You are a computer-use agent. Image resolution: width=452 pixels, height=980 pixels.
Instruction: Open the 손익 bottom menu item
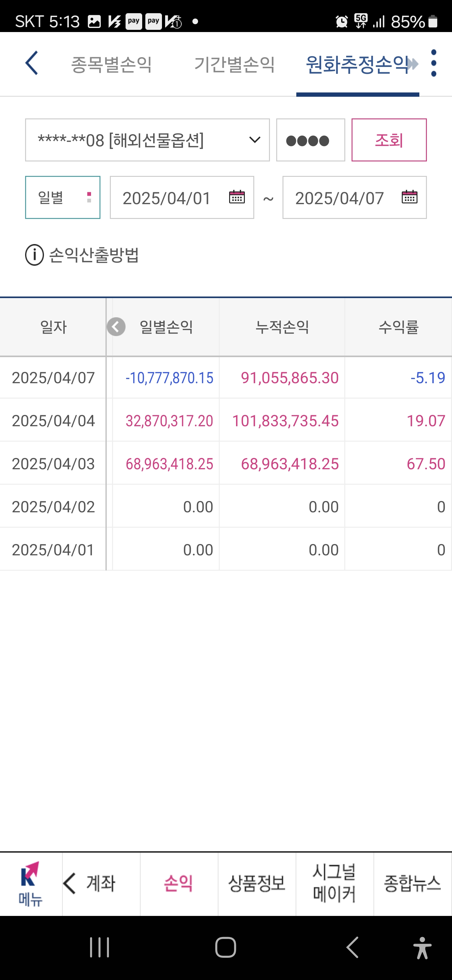pos(179,883)
